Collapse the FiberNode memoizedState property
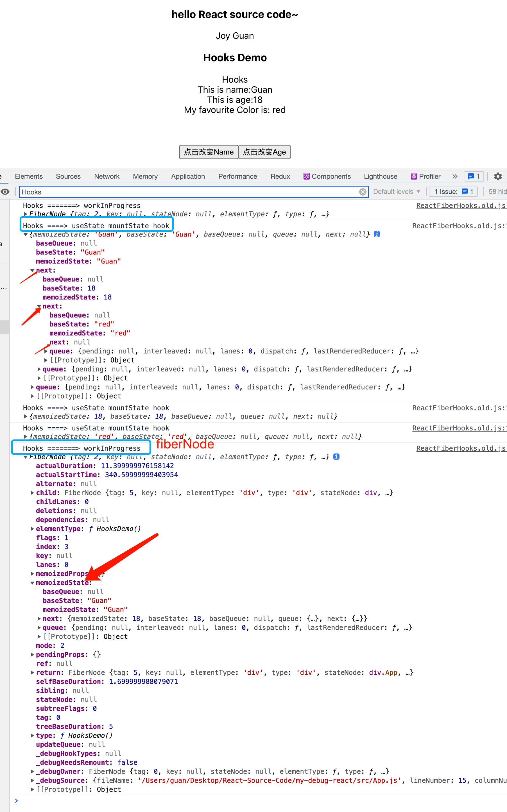The width and height of the screenshot is (507, 812). tap(32, 583)
